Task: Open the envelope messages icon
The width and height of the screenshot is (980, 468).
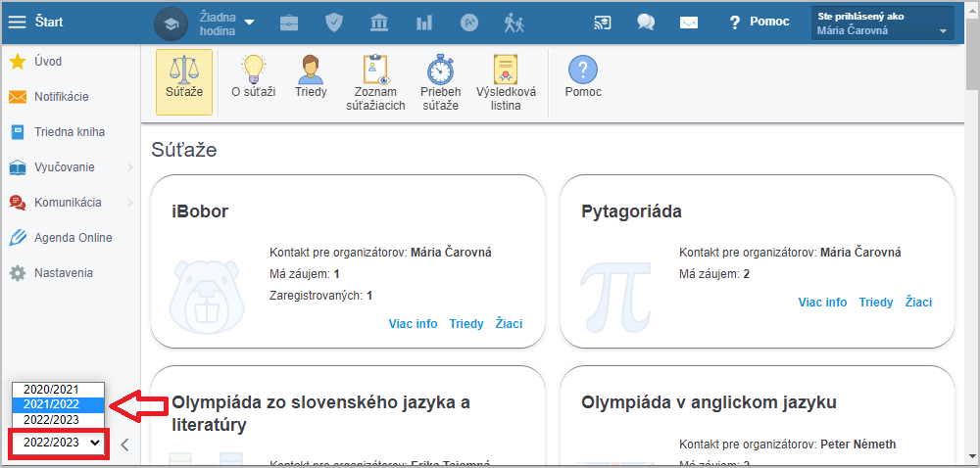Action: (689, 23)
